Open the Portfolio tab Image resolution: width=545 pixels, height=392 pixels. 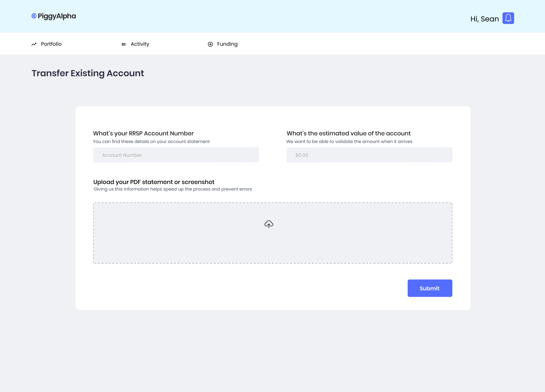pos(51,44)
